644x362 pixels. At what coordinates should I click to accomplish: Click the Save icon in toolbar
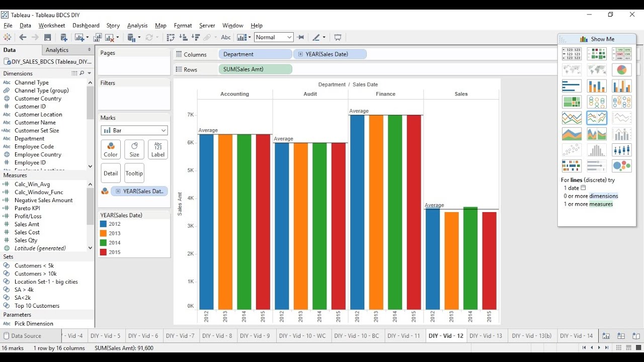pyautogui.click(x=47, y=37)
